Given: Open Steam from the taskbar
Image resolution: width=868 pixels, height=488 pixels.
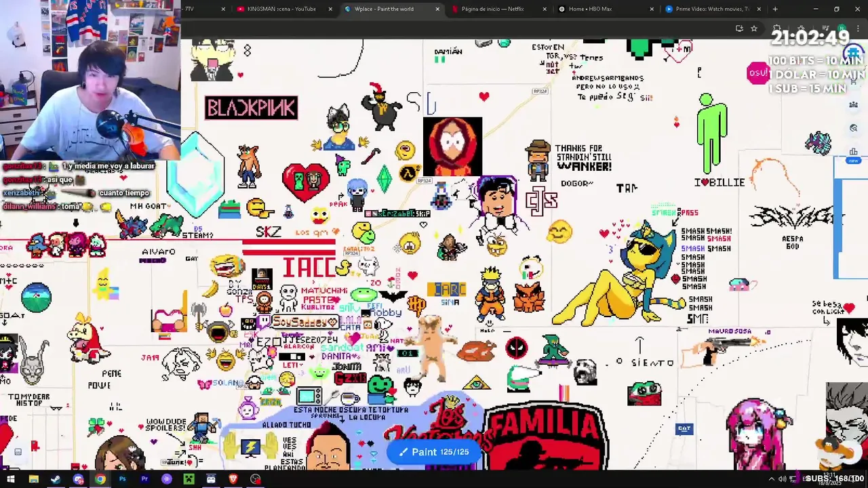Looking at the screenshot, I should click(56, 479).
